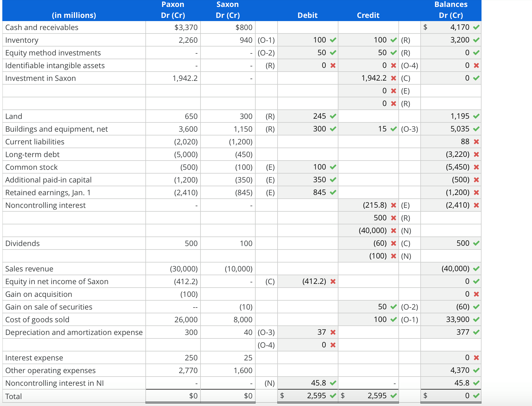Image resolution: width=532 pixels, height=406 pixels.
Task: Click the (N) label in Noncontrolling NI row
Action: 270,383
